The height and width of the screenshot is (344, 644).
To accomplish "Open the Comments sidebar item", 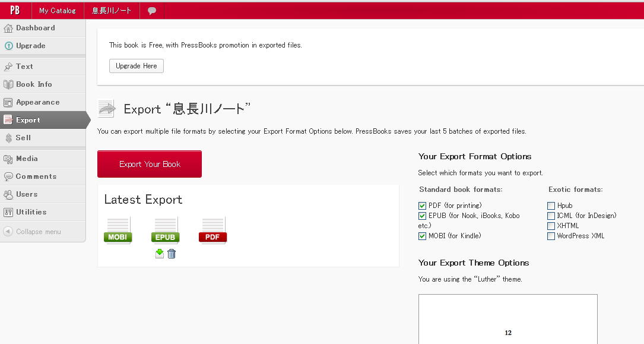I will point(43,176).
